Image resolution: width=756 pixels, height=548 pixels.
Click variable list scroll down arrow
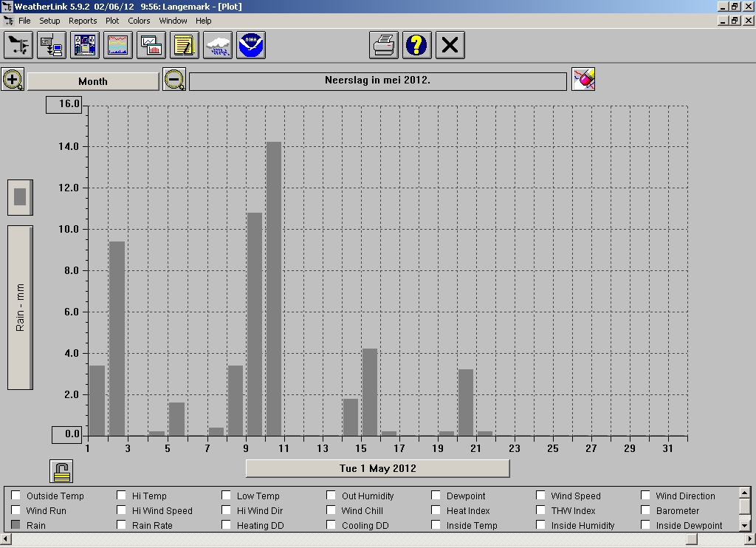click(745, 526)
